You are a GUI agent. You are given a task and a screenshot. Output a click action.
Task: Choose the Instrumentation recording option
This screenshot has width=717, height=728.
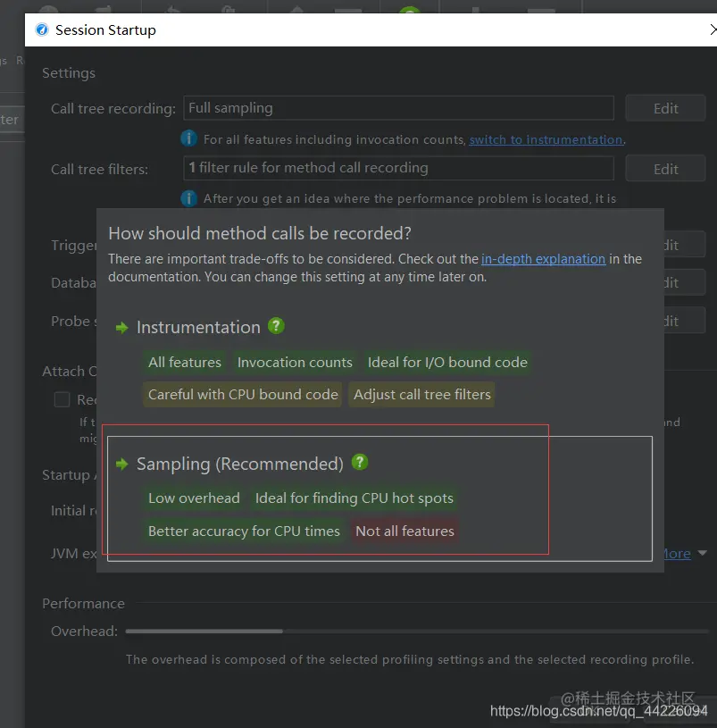coord(198,327)
